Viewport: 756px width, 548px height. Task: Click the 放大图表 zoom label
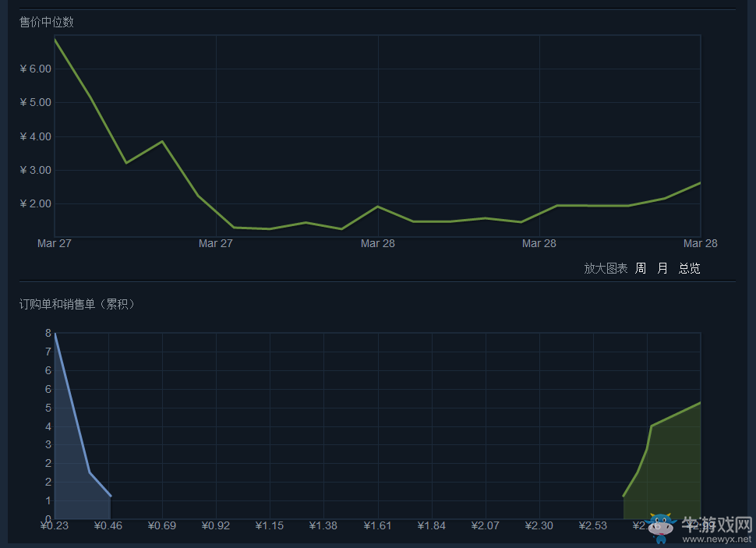pyautogui.click(x=606, y=268)
